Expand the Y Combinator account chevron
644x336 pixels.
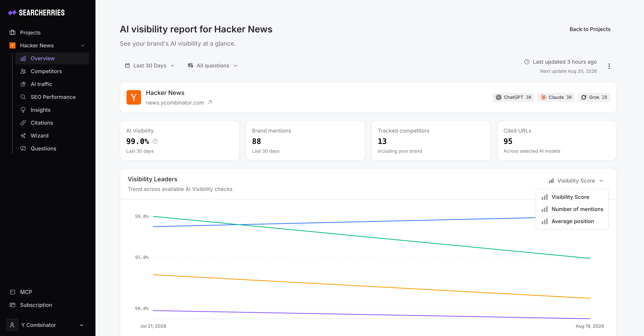(x=81, y=325)
